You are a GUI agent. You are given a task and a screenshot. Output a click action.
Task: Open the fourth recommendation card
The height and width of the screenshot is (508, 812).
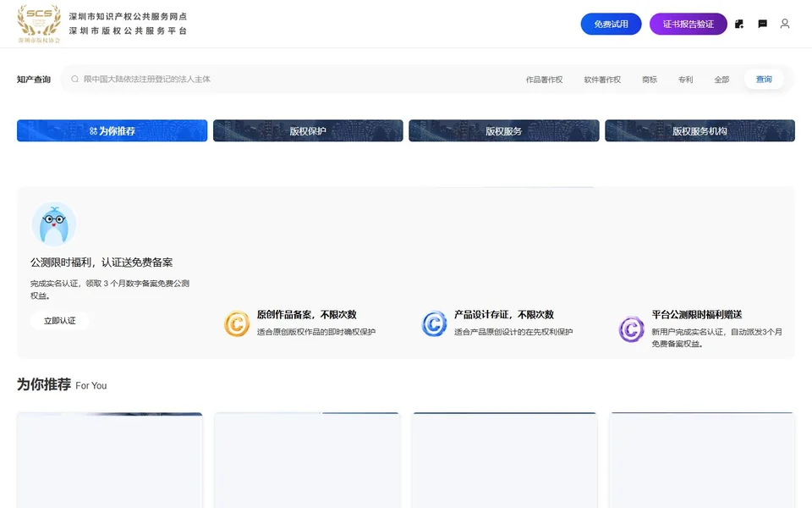click(702, 461)
